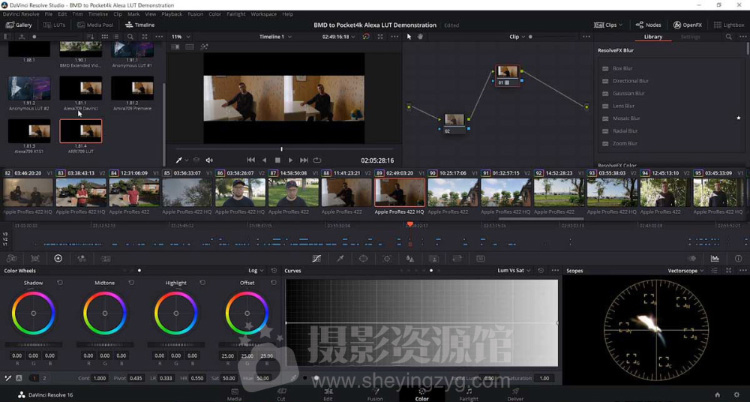
Task: Open the Log color wheels mode dropdown
Action: click(256, 270)
